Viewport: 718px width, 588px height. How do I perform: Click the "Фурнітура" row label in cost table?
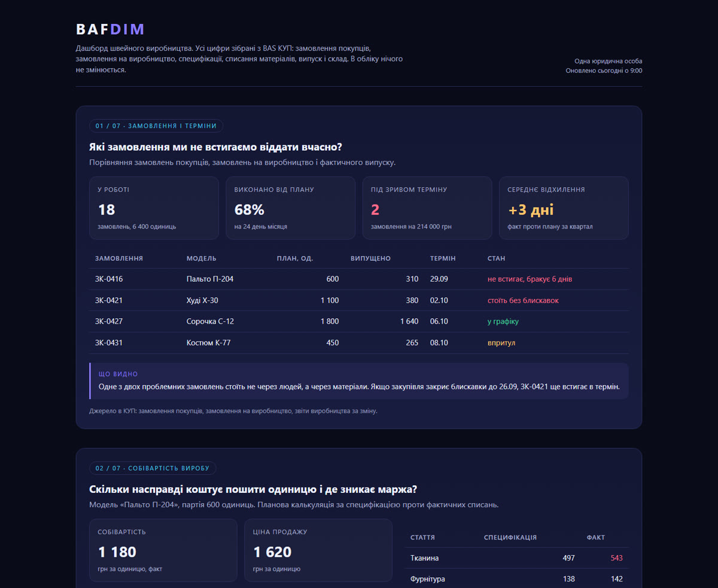(428, 579)
